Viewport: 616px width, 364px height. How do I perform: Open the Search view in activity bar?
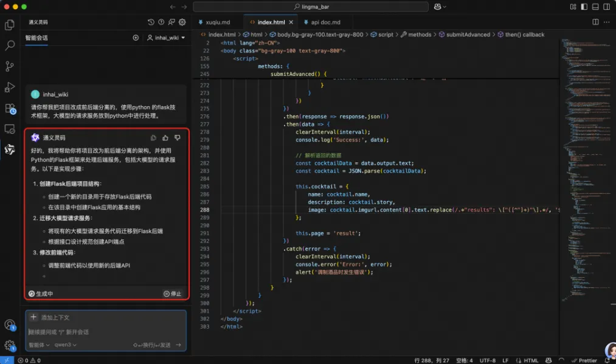10,46
